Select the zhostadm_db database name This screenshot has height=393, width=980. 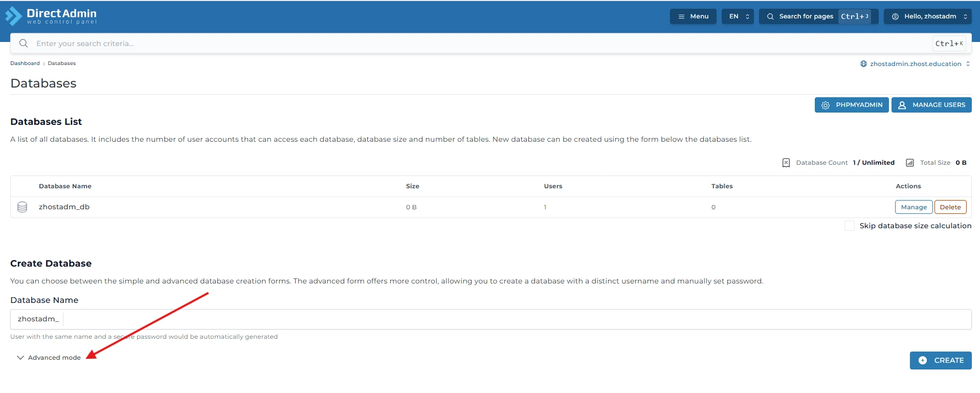coord(64,207)
